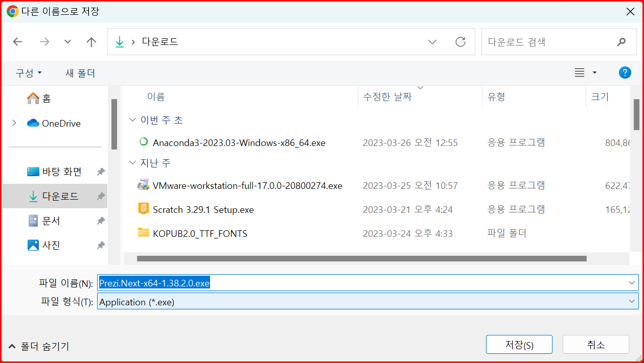Click the Chrome icon in title bar
This screenshot has width=644, height=363.
click(x=12, y=11)
